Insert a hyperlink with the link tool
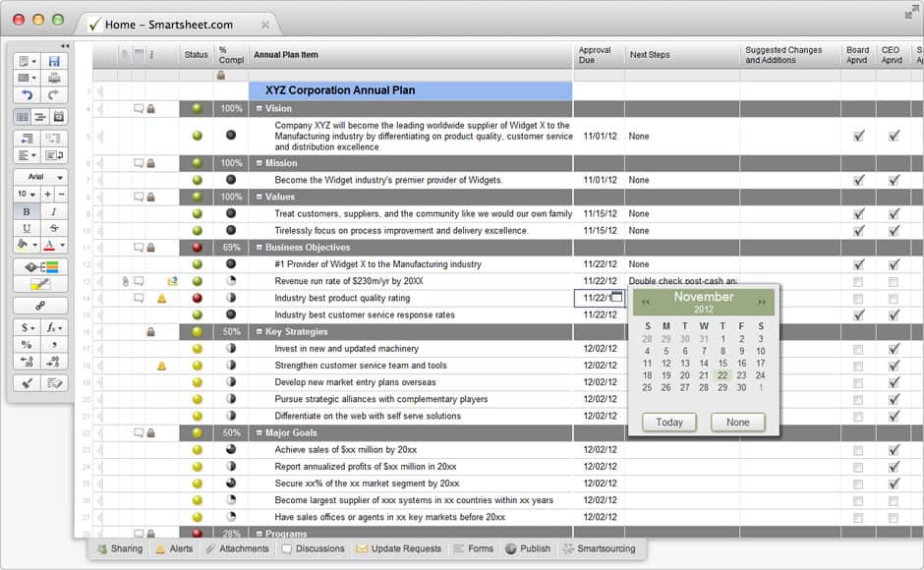924x570 pixels. point(40,306)
